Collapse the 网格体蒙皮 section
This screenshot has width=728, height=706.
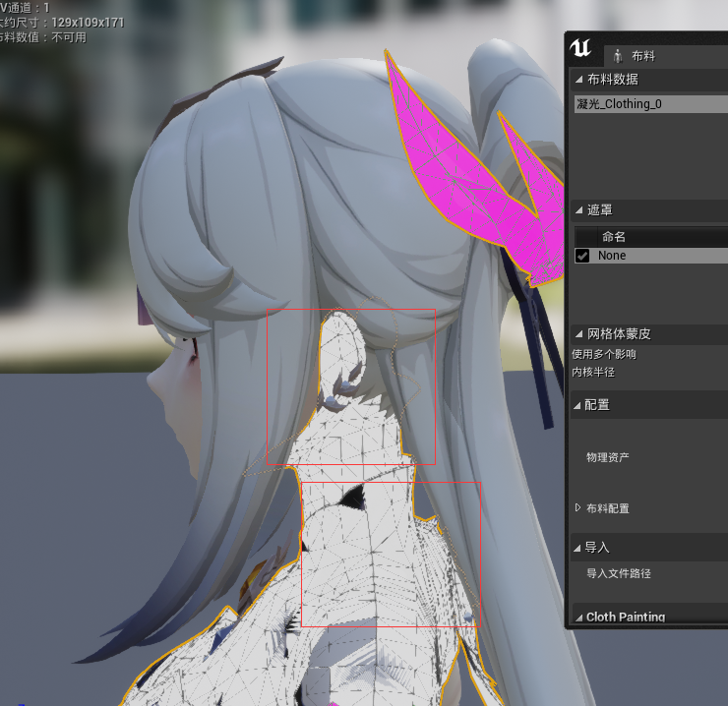tap(579, 333)
